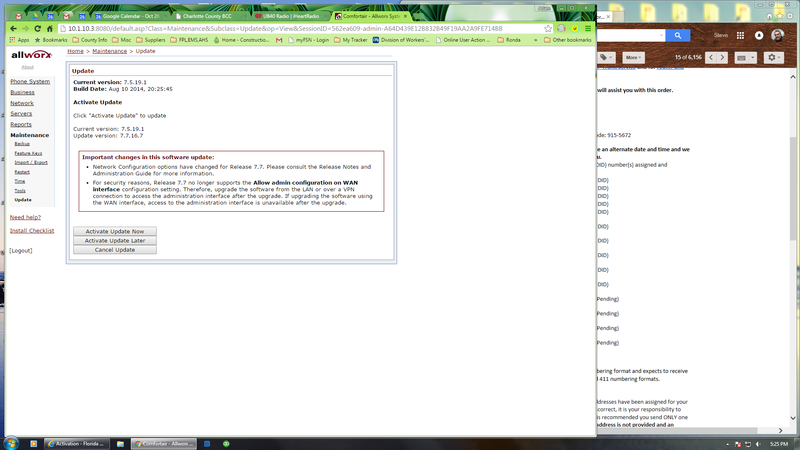Expand the Other bookmarks folder
The width and height of the screenshot is (800, 450).
[569, 40]
